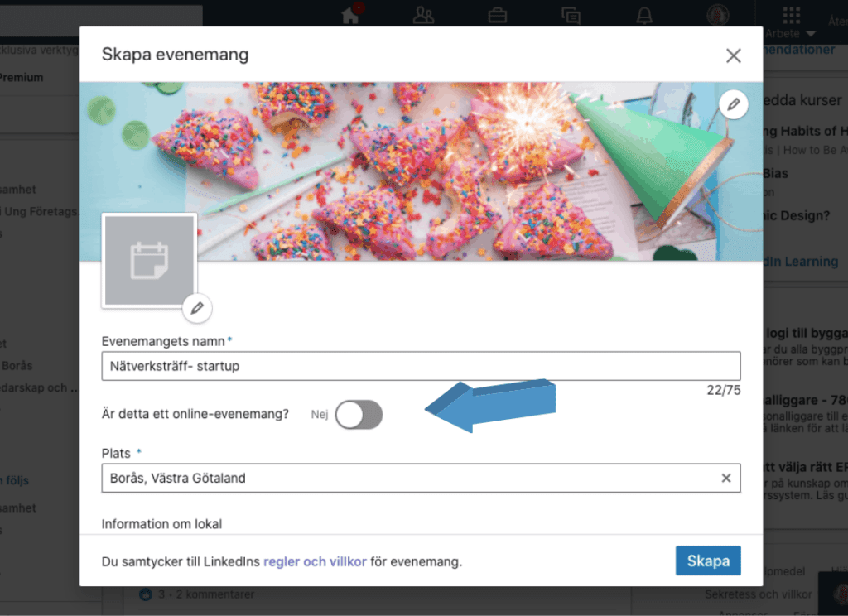Screen dimensions: 848x616
Task: Go to LinkedIn Home icon
Action: (350, 15)
